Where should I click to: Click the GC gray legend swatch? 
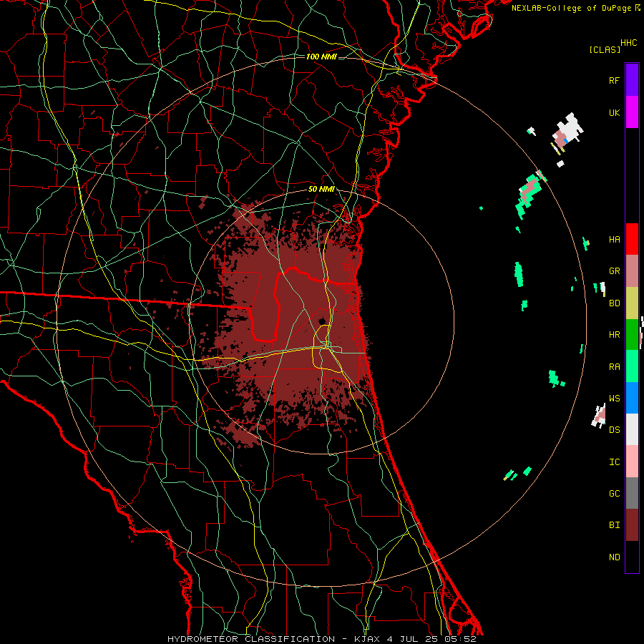tap(632, 493)
